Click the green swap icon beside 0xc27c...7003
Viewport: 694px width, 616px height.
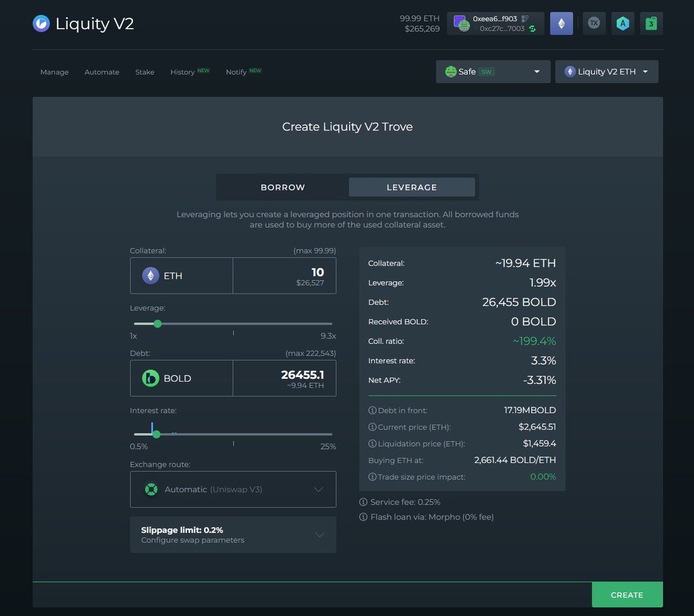[x=532, y=29]
